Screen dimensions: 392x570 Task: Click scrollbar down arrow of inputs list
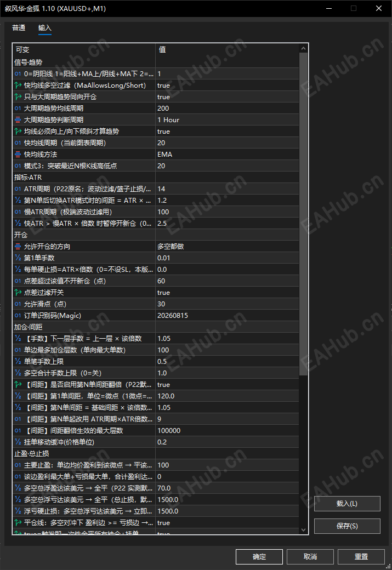(304, 530)
